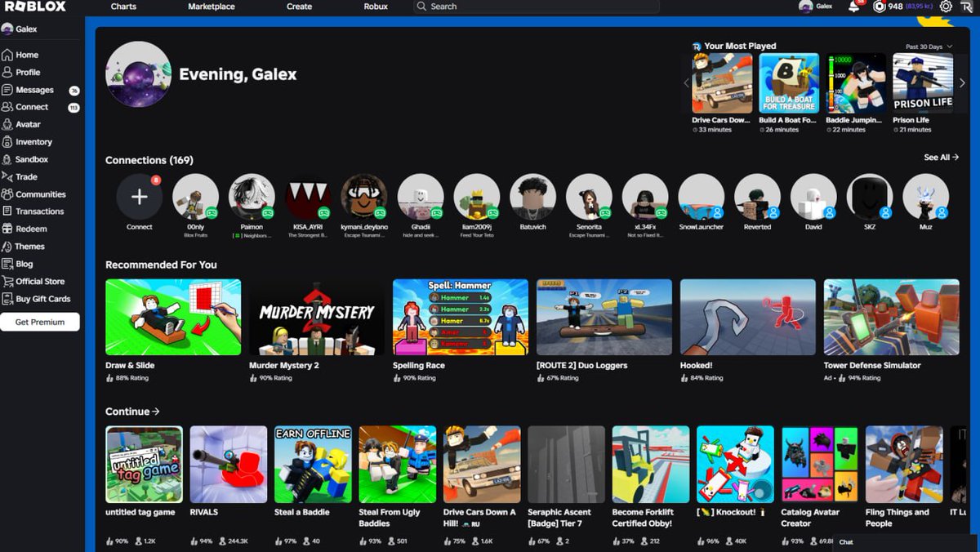Click the Get Premium button
980x552 pixels.
point(40,322)
